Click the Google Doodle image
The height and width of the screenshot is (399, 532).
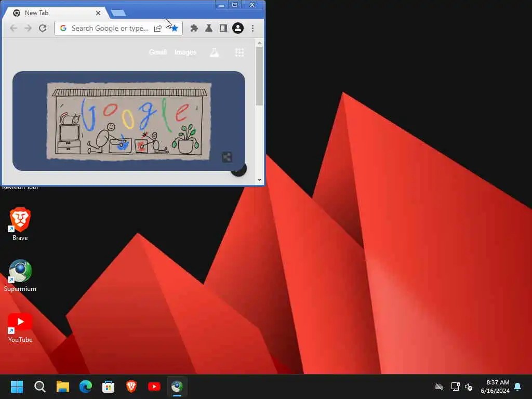pos(129,121)
